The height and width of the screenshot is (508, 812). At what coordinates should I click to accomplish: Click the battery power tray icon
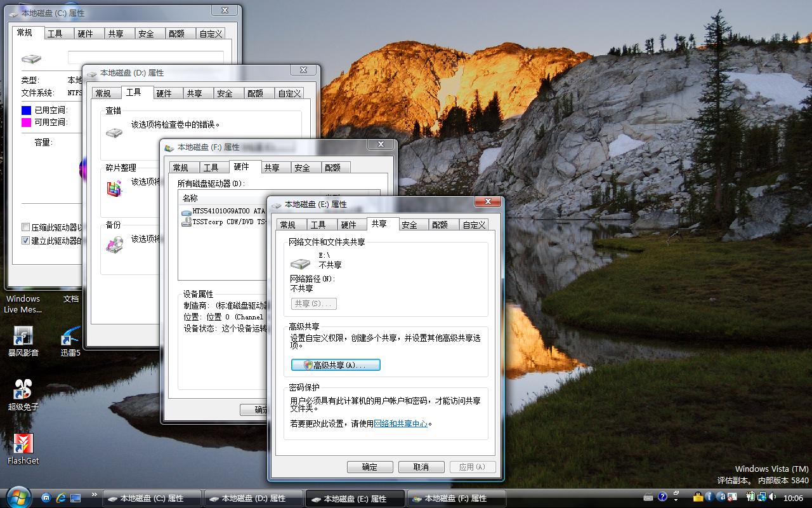coord(749,497)
